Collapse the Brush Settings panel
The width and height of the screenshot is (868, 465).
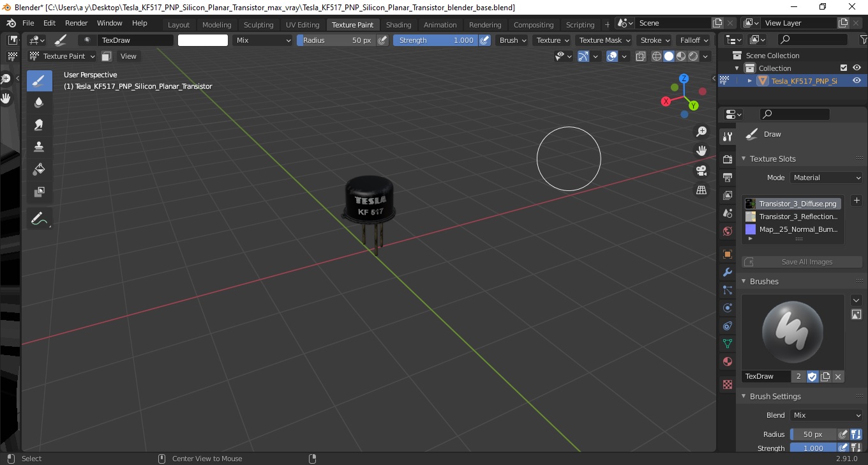click(x=744, y=396)
